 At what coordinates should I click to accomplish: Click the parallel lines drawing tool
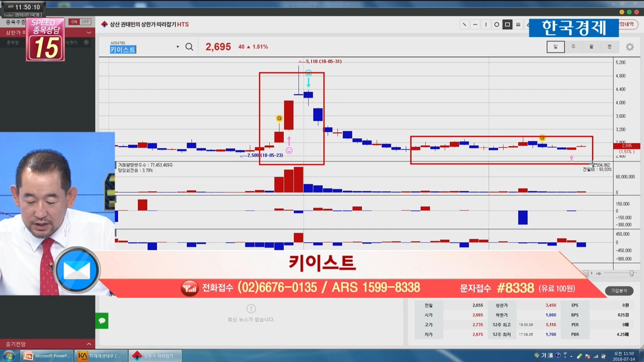tap(518, 25)
